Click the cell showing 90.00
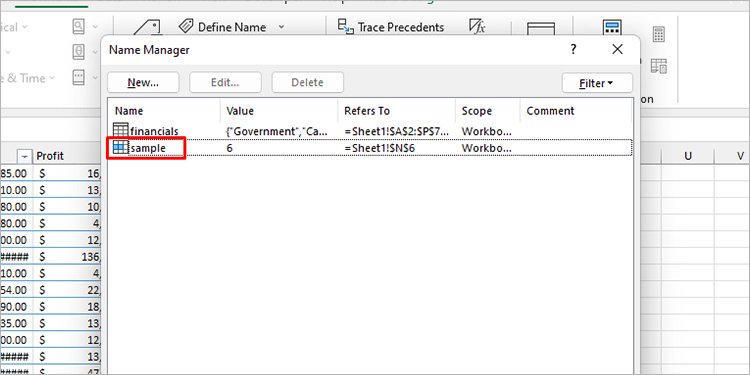This screenshot has width=750, height=375. point(16,307)
